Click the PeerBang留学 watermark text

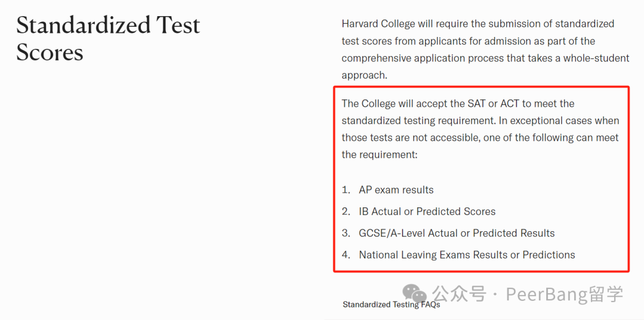565,294
